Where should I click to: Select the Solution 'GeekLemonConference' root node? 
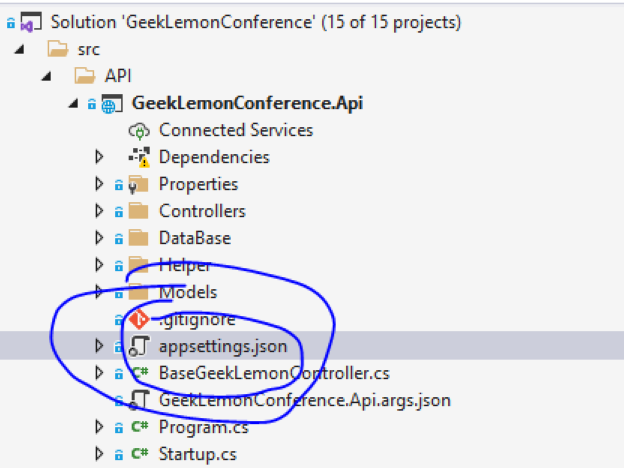[256, 22]
